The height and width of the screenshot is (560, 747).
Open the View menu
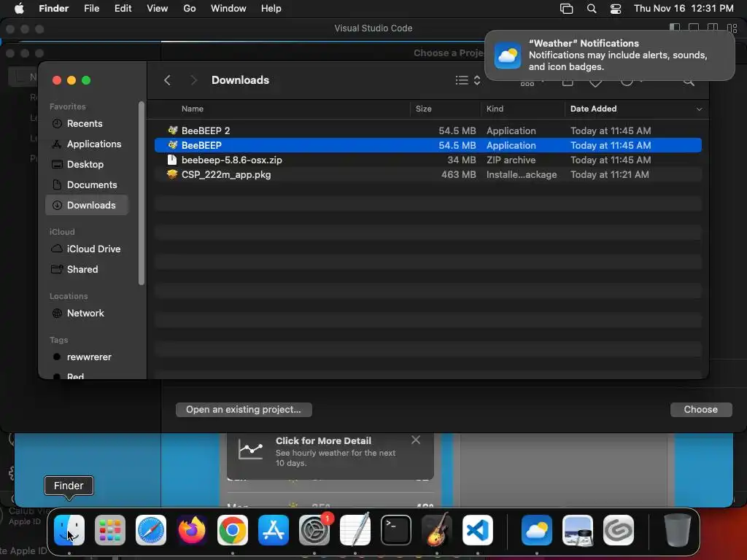point(158,9)
